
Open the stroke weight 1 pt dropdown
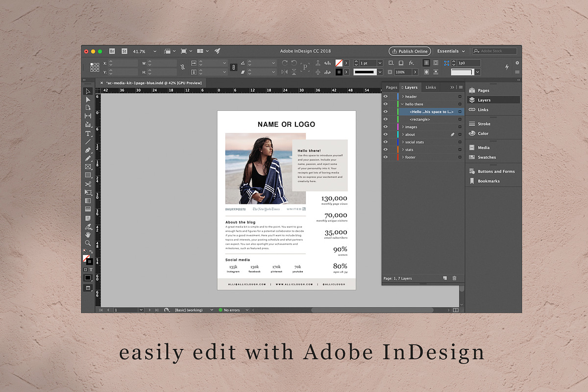[x=380, y=63]
